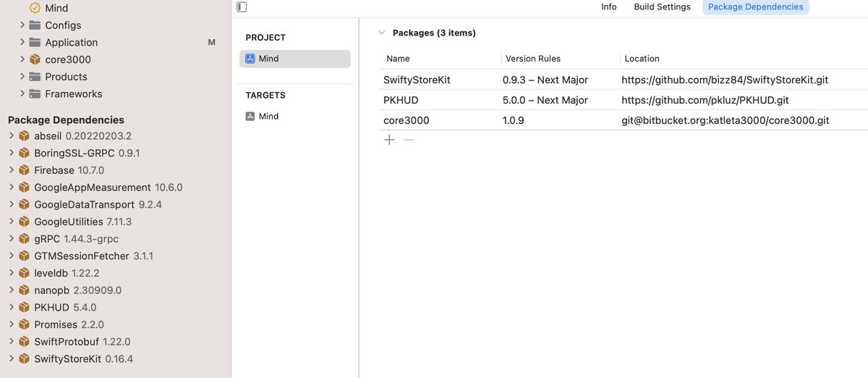Expand the Products folder
868x378 pixels.
click(x=22, y=77)
